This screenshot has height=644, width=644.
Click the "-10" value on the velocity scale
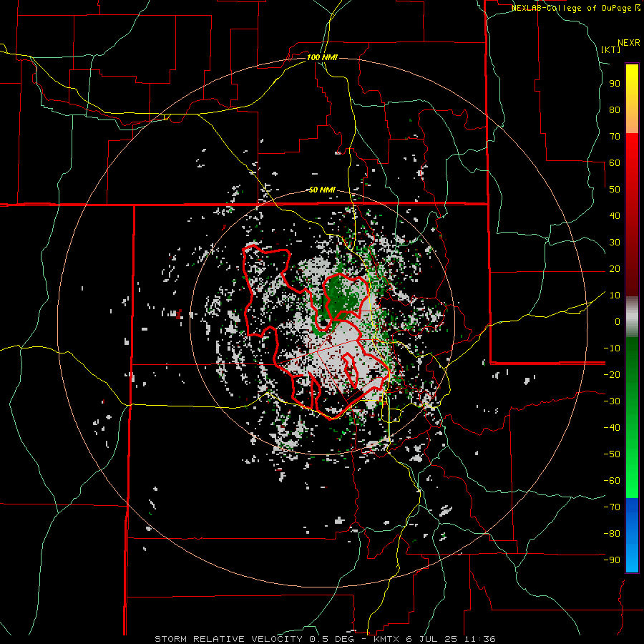(612, 348)
